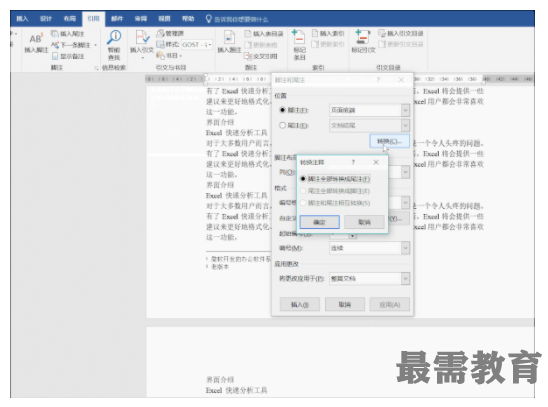The width and height of the screenshot is (548, 407).
Task: Click 更新索引 (Update Index) icon
Action: (315, 44)
